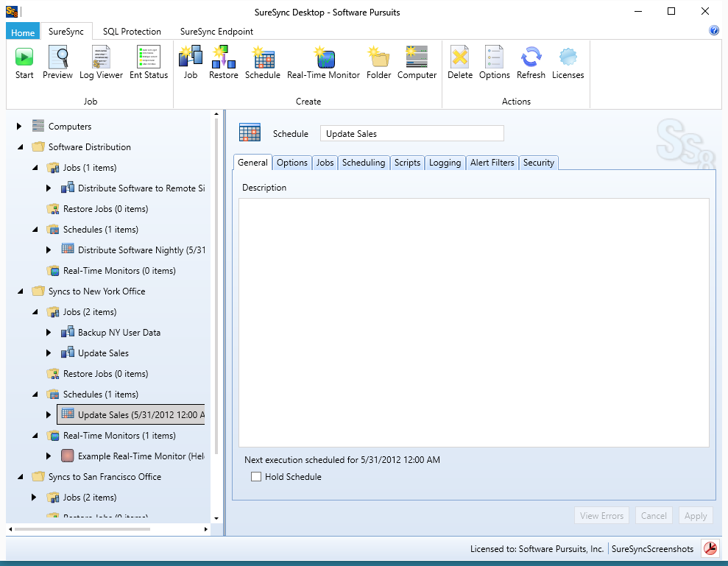Screen dimensions: 728x566
Task: Refresh using the Actions refresh icon
Action: tap(531, 62)
